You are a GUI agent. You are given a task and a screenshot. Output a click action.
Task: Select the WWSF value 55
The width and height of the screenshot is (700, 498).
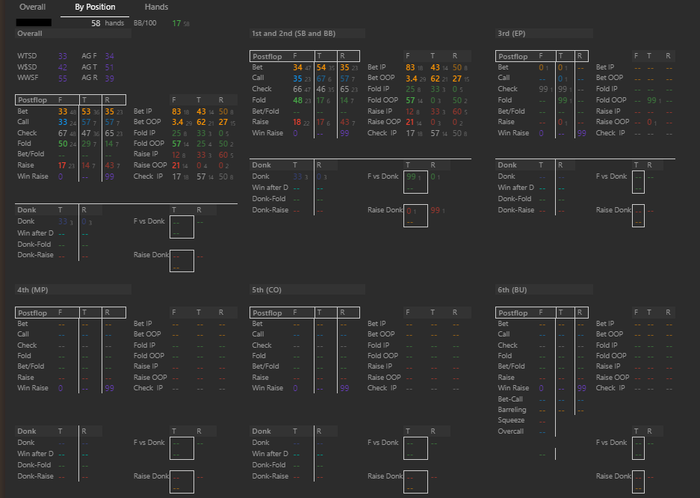[62, 78]
